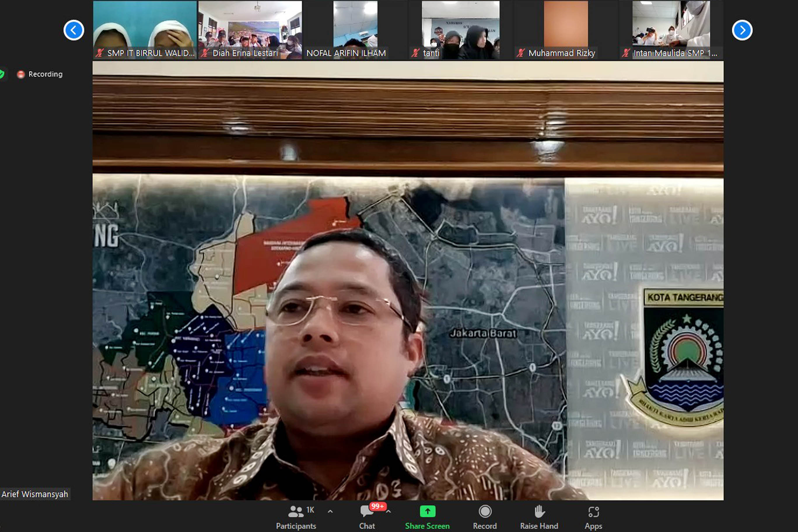Expand the caret next to Participants
This screenshot has height=532, width=798.
pyautogui.click(x=330, y=511)
